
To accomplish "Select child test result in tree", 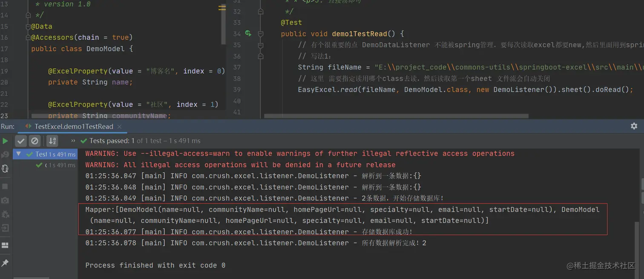I will point(56,165).
